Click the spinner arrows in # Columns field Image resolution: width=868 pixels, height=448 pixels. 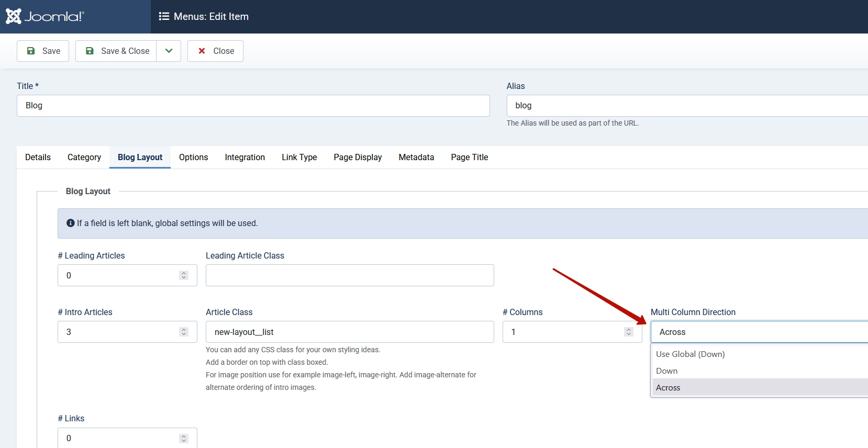pyautogui.click(x=629, y=332)
